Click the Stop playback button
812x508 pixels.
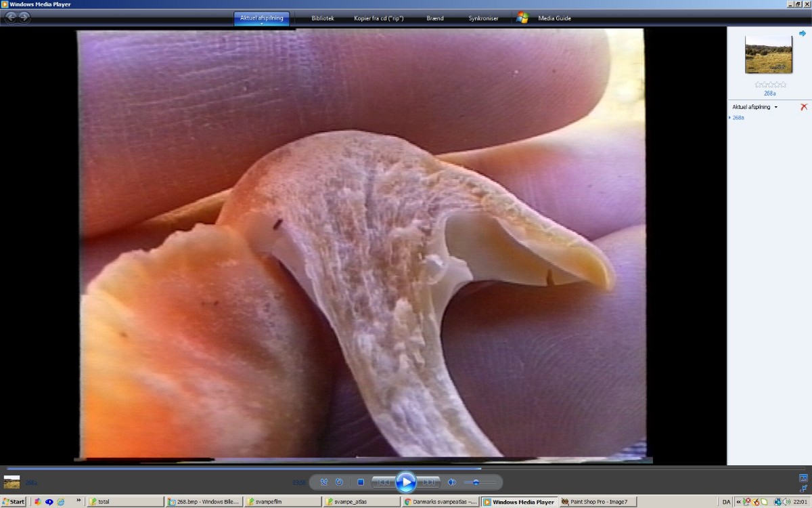(361, 482)
